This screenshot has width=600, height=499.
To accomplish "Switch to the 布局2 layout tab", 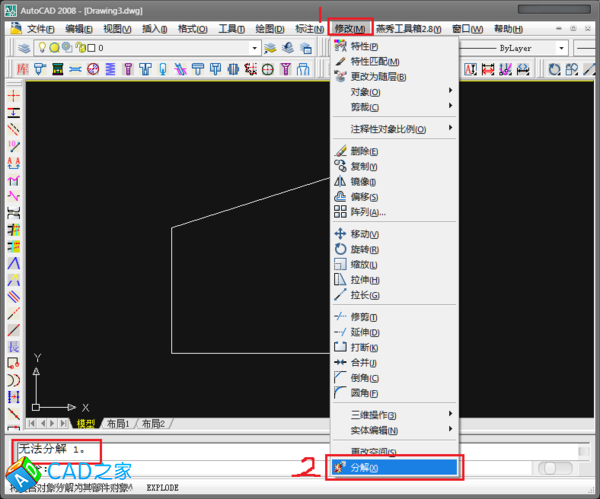I will click(x=153, y=424).
